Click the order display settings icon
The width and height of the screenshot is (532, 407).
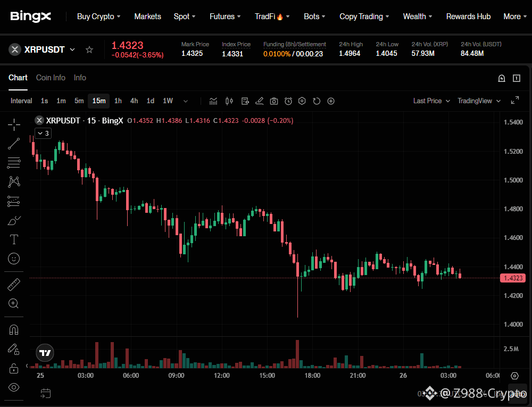click(x=245, y=101)
